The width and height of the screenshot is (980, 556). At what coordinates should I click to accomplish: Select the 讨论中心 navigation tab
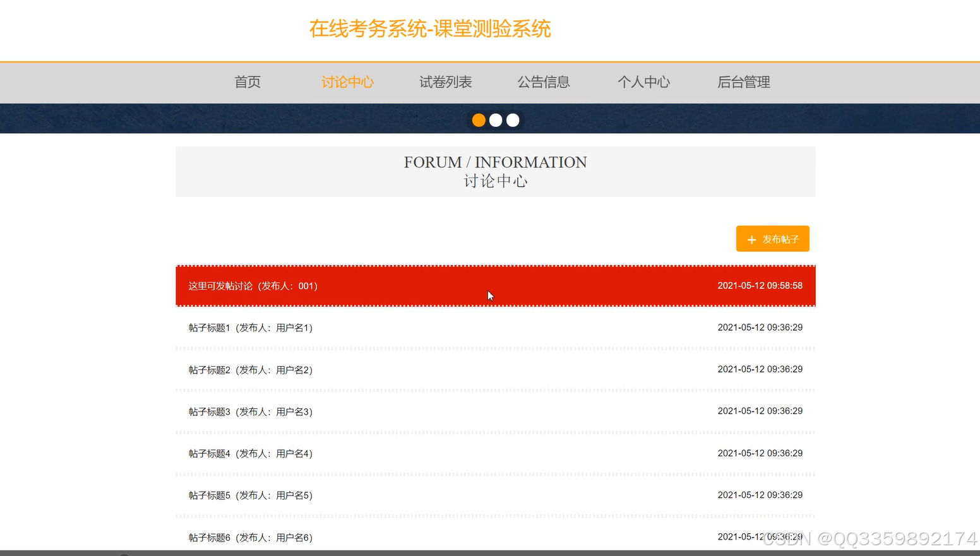(347, 82)
